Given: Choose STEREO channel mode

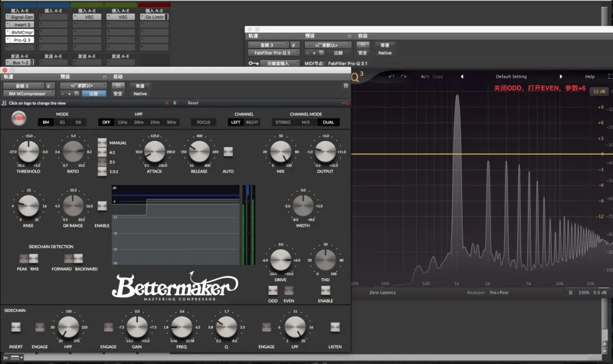Looking at the screenshot, I should pos(283,122).
